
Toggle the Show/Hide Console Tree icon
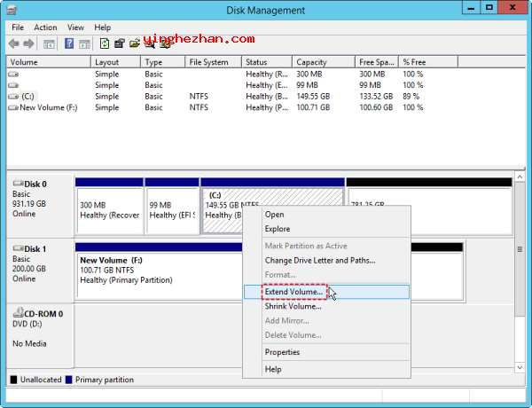click(50, 43)
